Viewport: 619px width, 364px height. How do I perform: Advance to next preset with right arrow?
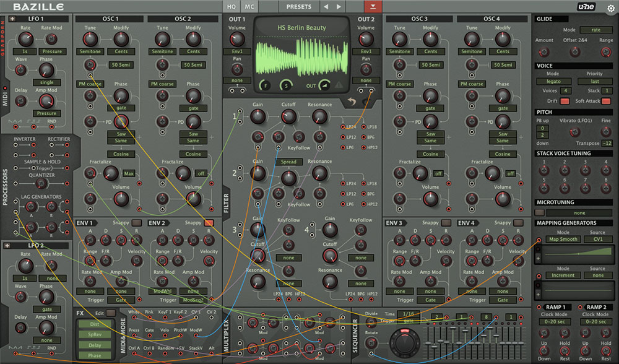pyautogui.click(x=339, y=7)
